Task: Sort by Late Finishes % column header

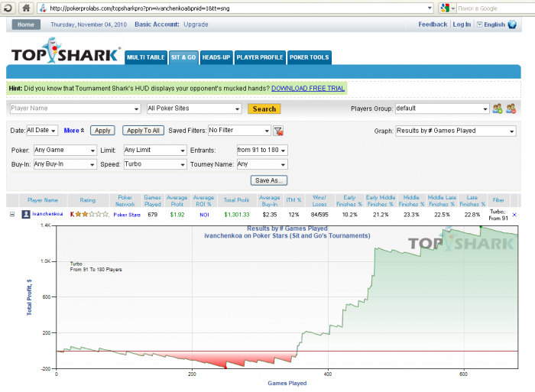Action: click(472, 201)
